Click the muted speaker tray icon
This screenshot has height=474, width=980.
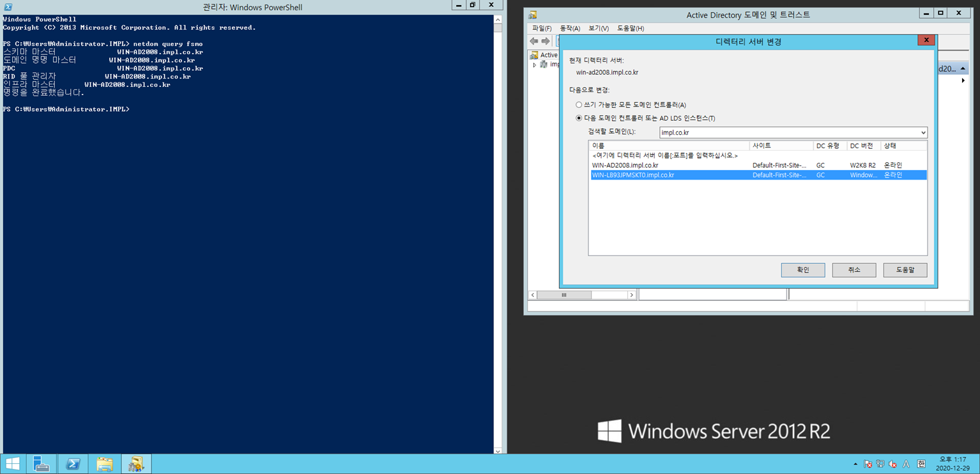(x=892, y=464)
